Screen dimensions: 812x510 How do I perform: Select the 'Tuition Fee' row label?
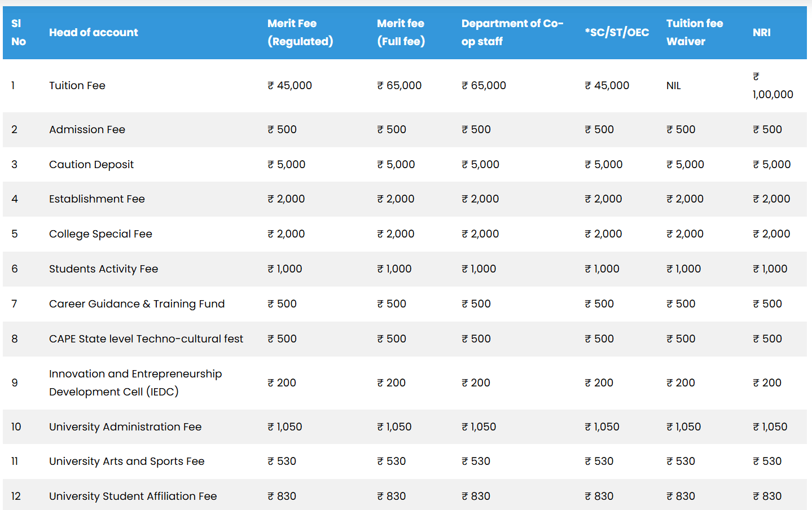coord(77,86)
